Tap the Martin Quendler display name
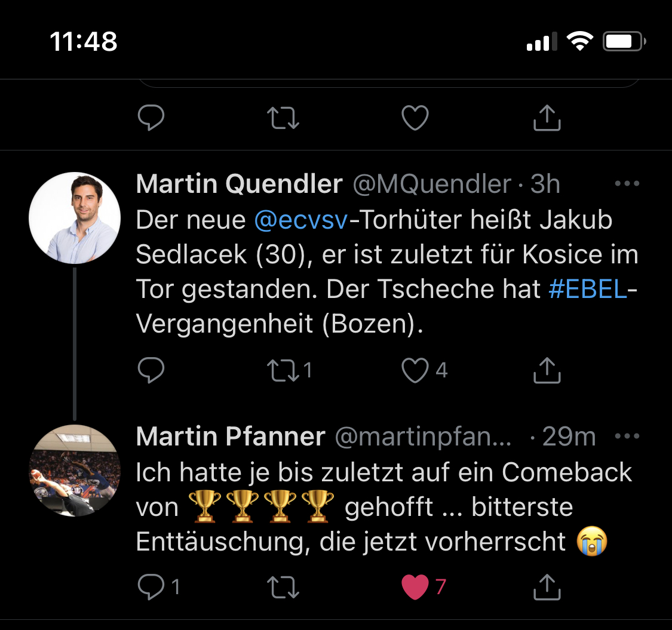Image resolution: width=672 pixels, height=630 pixels. pos(239,185)
